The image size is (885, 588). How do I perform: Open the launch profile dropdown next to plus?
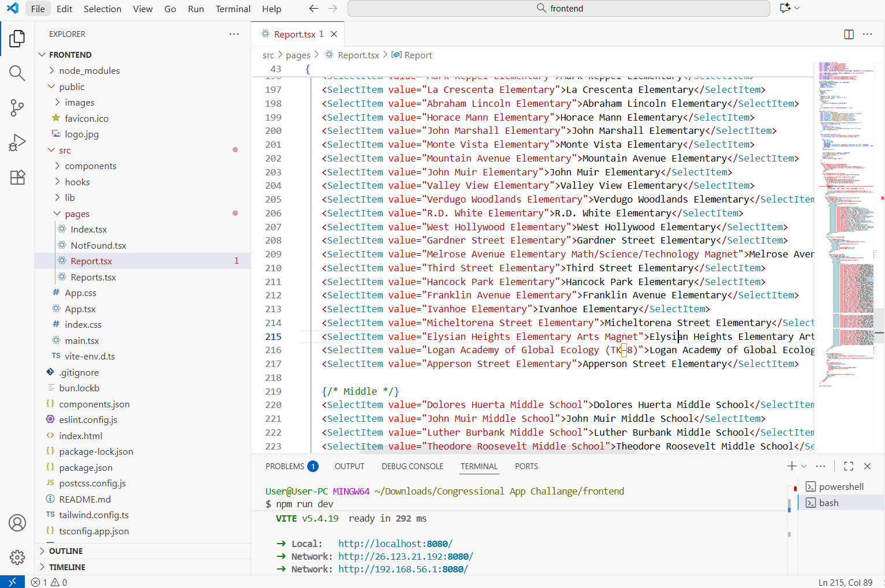(x=804, y=466)
